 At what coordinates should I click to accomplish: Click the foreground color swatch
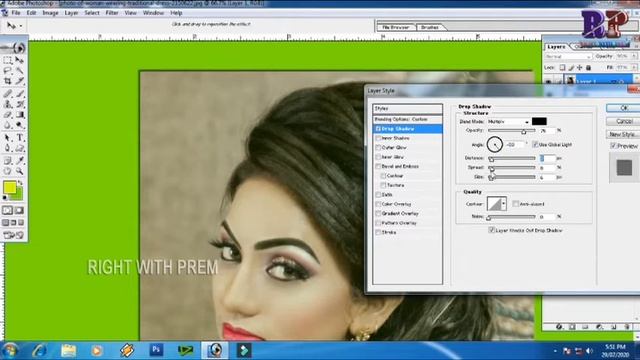pyautogui.click(x=9, y=188)
